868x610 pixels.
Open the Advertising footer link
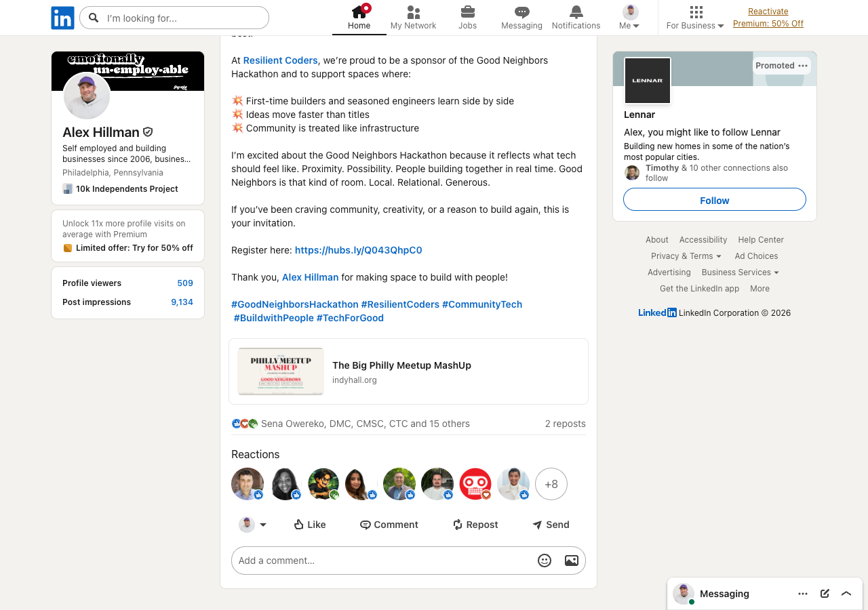669,272
